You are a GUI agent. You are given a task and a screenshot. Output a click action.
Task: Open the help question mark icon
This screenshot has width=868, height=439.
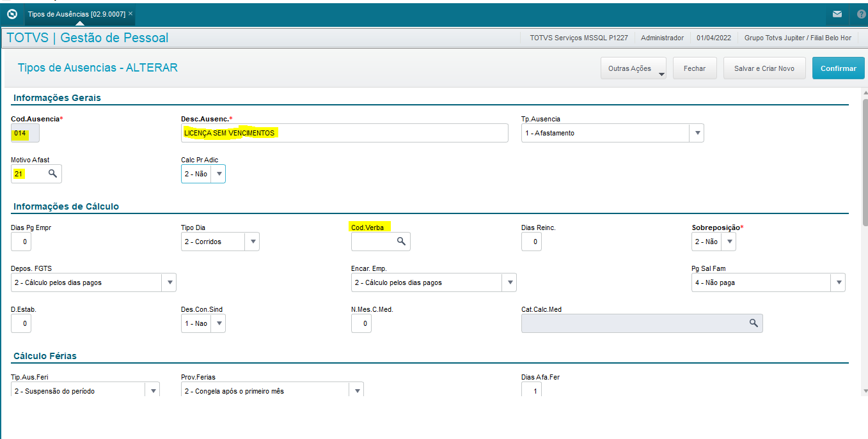click(x=861, y=14)
